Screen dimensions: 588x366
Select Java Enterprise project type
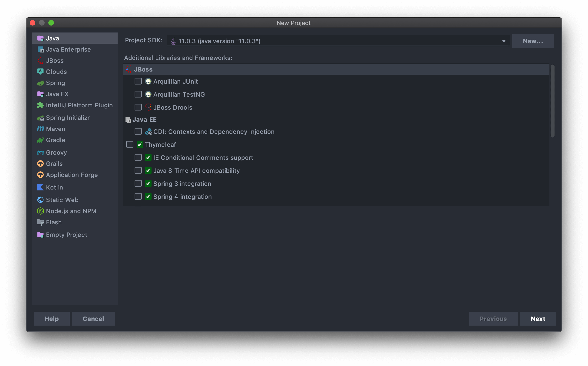(x=75, y=49)
